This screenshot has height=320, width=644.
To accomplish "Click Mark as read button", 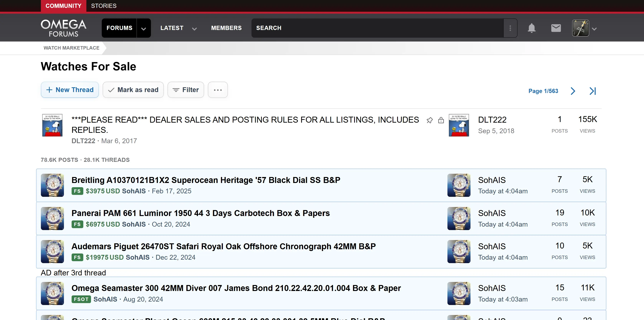I will click(133, 90).
